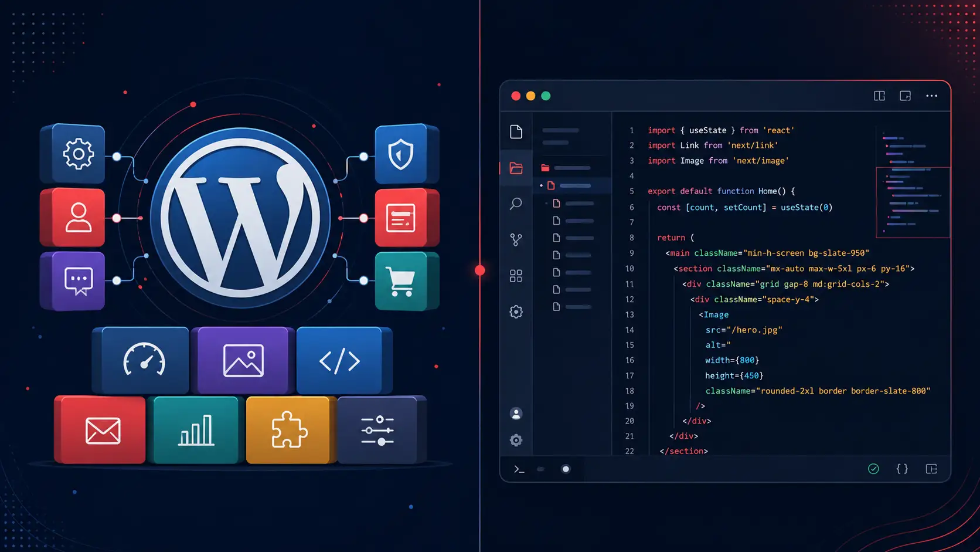Click the split editor icon in title bar
Image resolution: width=980 pixels, height=552 pixels.
tap(879, 96)
